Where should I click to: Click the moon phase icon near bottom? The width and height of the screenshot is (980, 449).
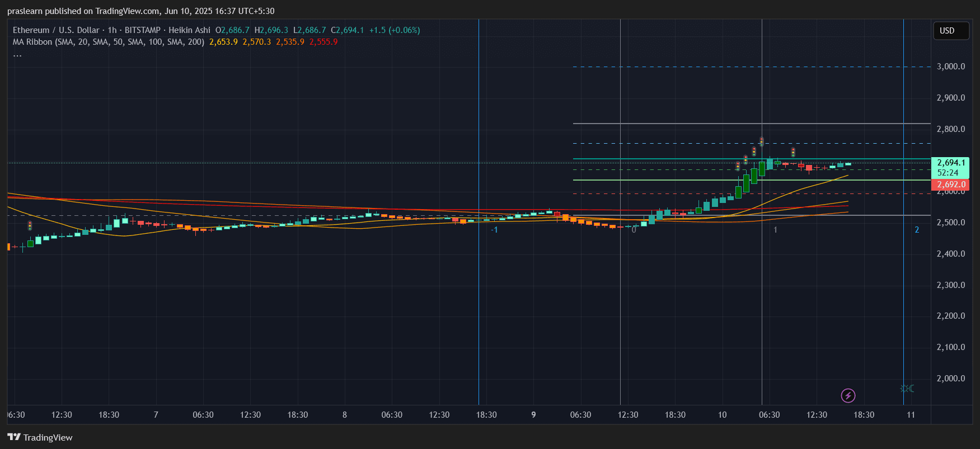pyautogui.click(x=907, y=389)
